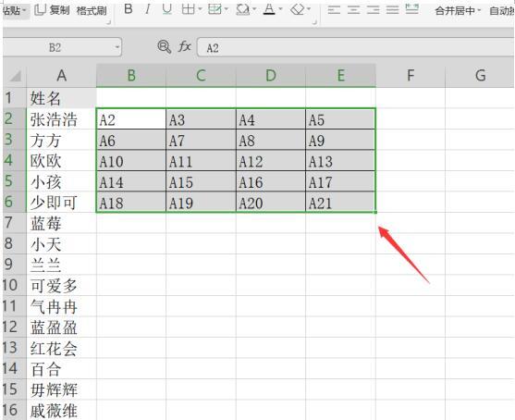Select the cell containing 戚薇维
This screenshot has width=515, height=420.
61,410
